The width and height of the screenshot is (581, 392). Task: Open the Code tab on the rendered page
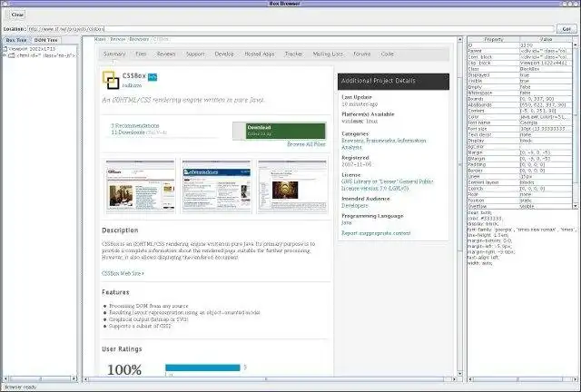[x=388, y=54]
